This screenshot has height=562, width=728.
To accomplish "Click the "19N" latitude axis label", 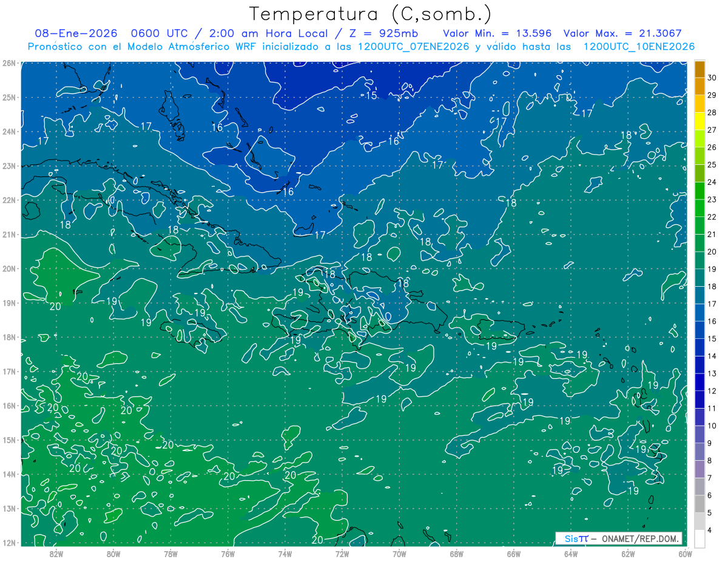I will (x=9, y=303).
